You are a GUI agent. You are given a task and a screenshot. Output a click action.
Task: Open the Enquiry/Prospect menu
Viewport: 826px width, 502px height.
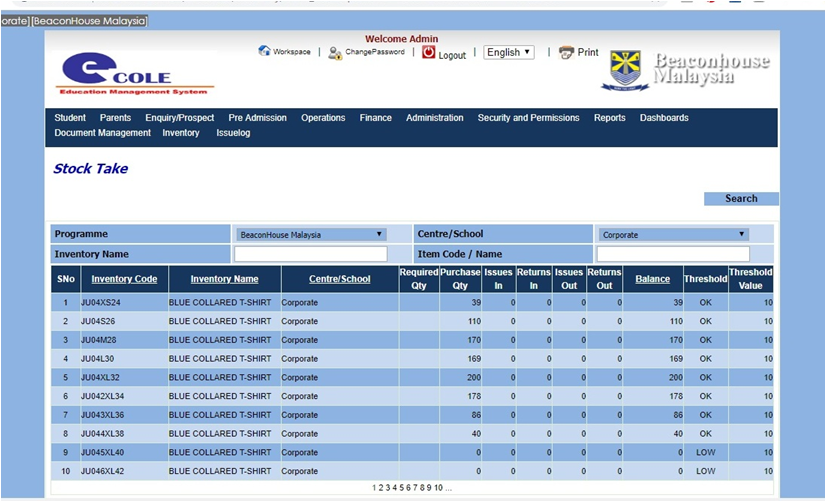180,117
